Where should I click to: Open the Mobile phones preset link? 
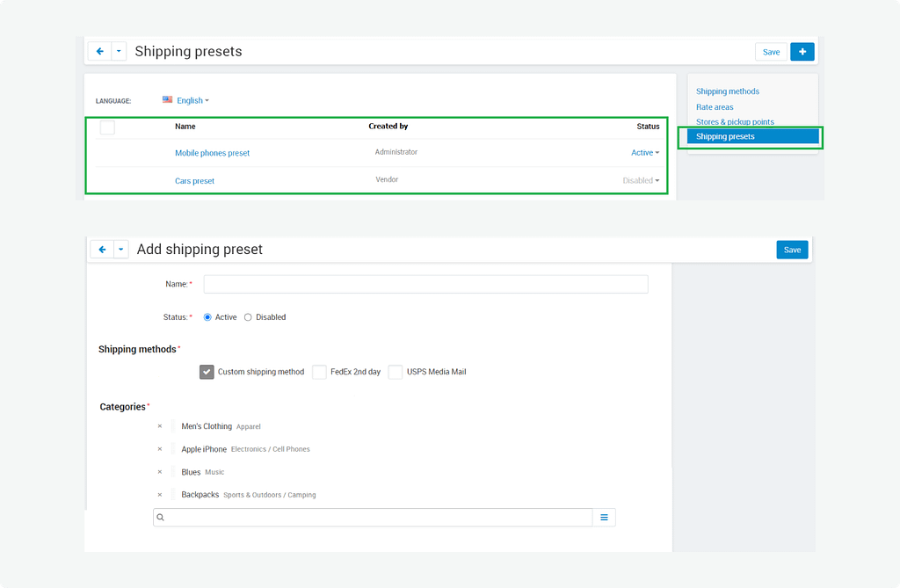click(212, 153)
